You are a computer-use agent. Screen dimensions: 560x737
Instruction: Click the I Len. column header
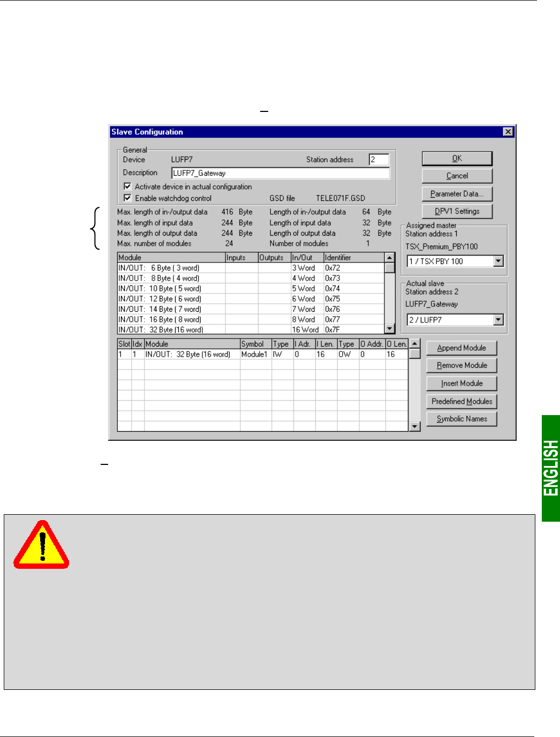(326, 344)
